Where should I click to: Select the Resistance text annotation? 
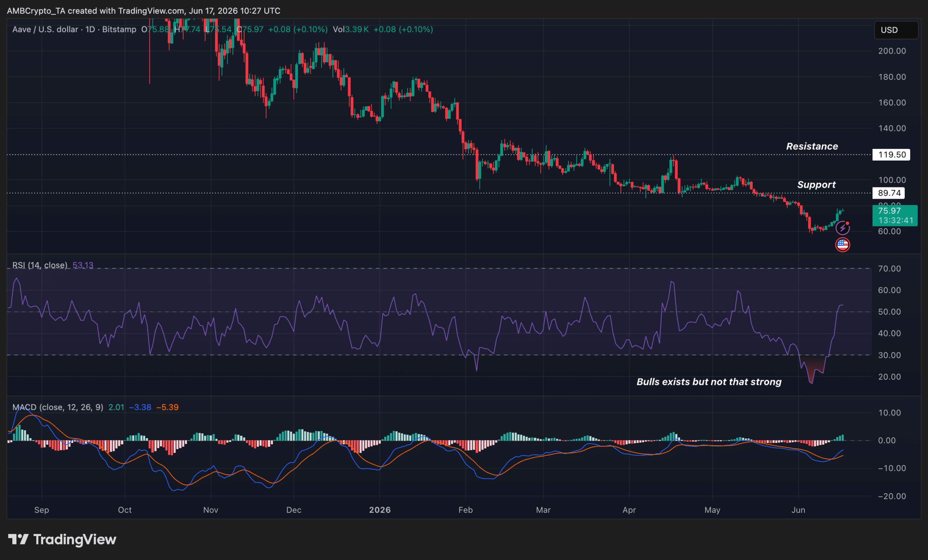(x=812, y=146)
